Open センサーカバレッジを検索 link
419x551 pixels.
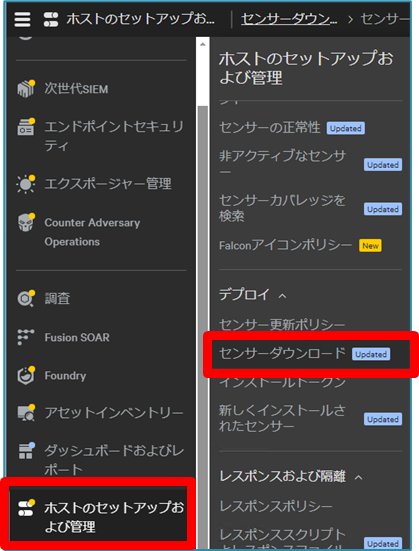pyautogui.click(x=282, y=208)
